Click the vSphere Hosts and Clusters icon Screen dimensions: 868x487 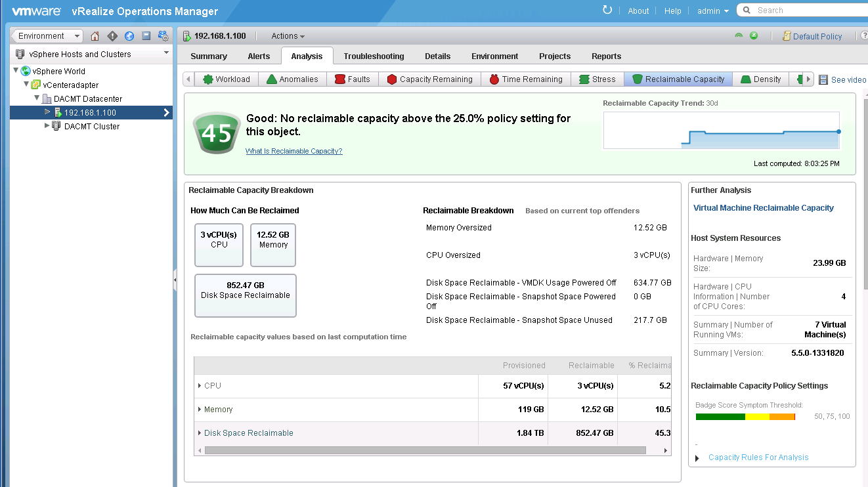20,54
